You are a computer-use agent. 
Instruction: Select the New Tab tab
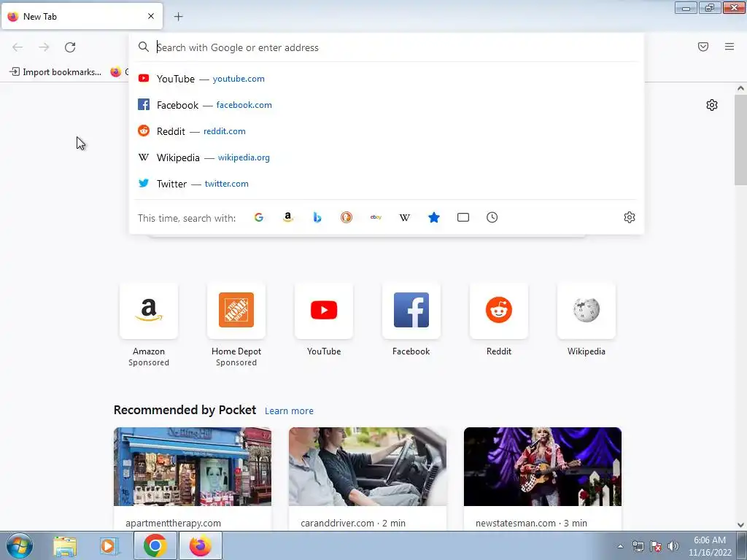(x=82, y=16)
